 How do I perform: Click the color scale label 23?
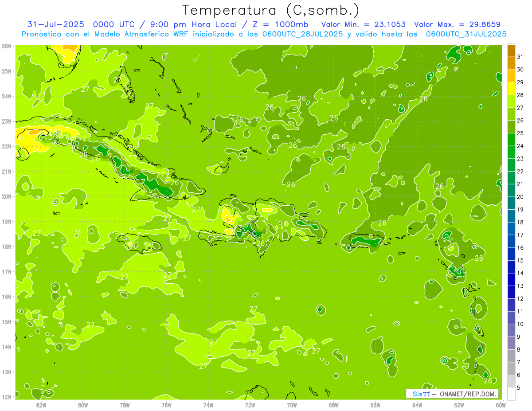click(520, 159)
